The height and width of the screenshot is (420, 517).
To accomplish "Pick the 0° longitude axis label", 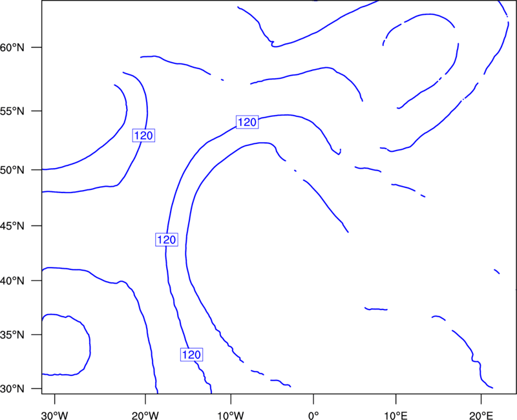I will 313,415.
